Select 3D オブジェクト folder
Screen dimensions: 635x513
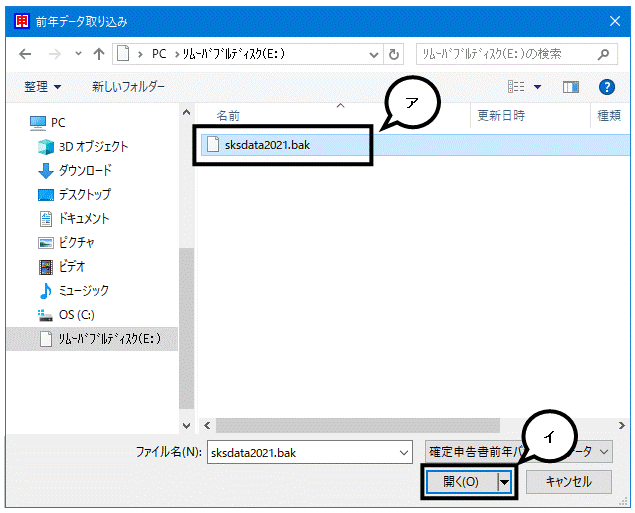(x=83, y=147)
